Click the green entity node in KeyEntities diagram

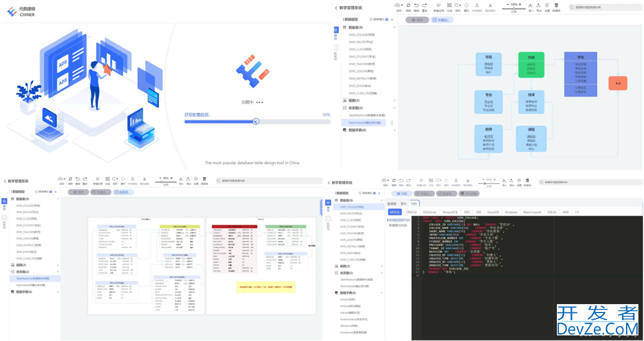(531, 64)
